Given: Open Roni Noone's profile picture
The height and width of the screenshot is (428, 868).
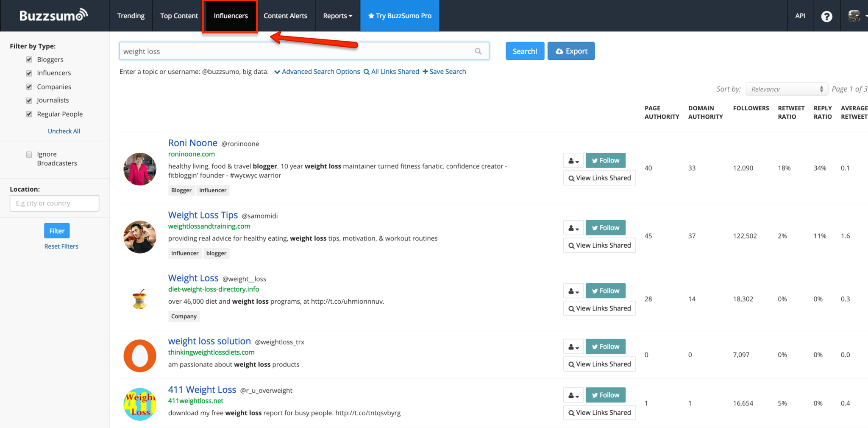Looking at the screenshot, I should tap(140, 169).
